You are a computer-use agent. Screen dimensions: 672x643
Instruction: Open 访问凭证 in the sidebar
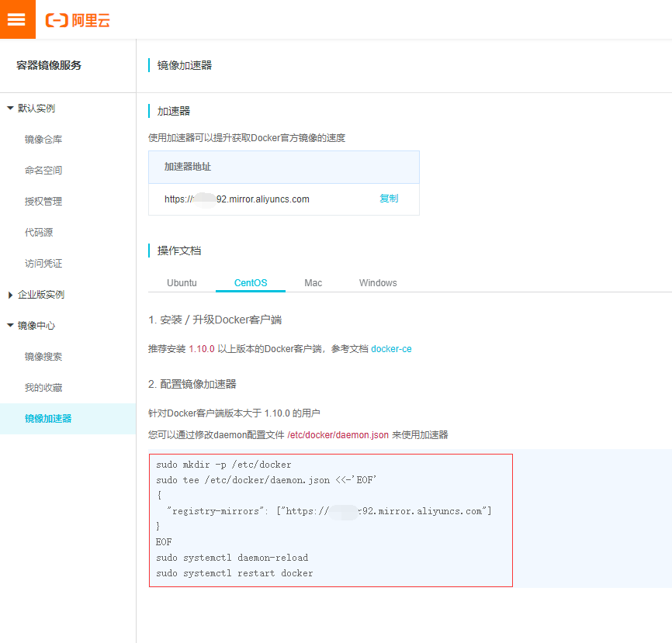coord(43,263)
